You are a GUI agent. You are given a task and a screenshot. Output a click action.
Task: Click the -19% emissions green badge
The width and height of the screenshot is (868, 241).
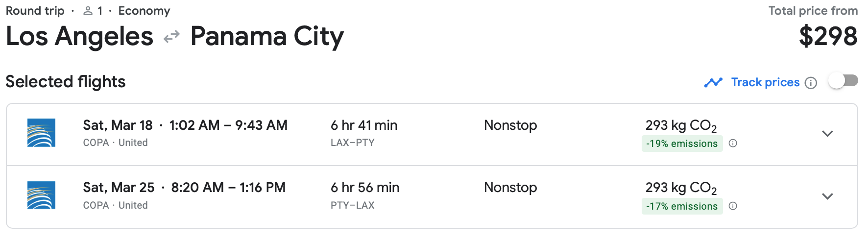681,144
